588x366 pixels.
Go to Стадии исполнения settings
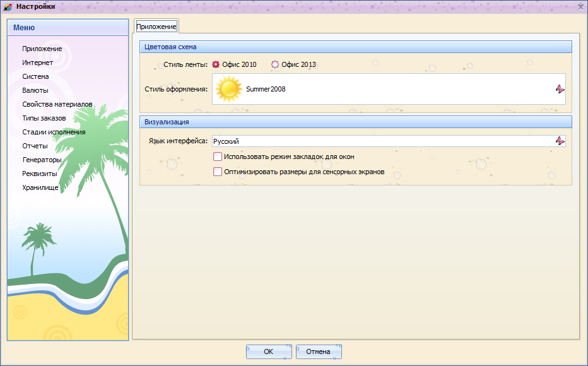[x=54, y=132]
